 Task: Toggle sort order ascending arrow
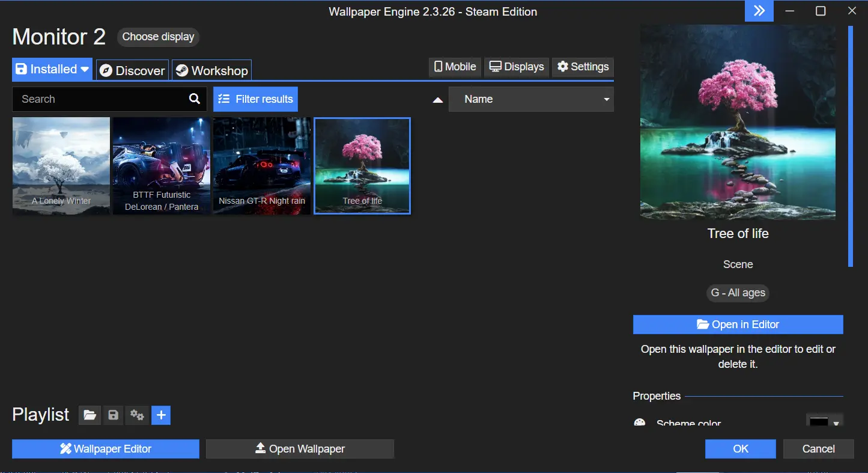coord(438,100)
